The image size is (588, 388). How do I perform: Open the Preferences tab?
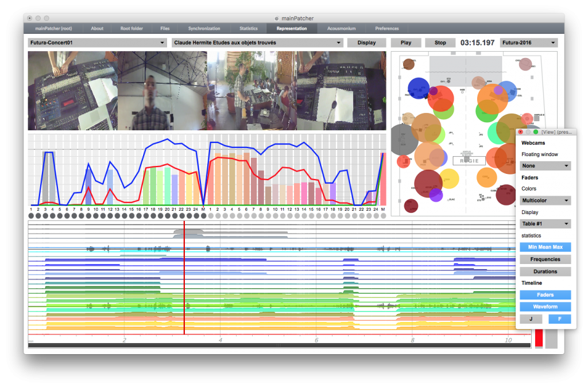(386, 29)
